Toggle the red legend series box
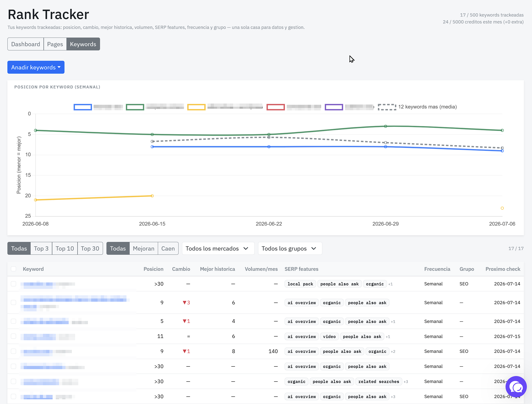The image size is (532, 404). (x=276, y=107)
